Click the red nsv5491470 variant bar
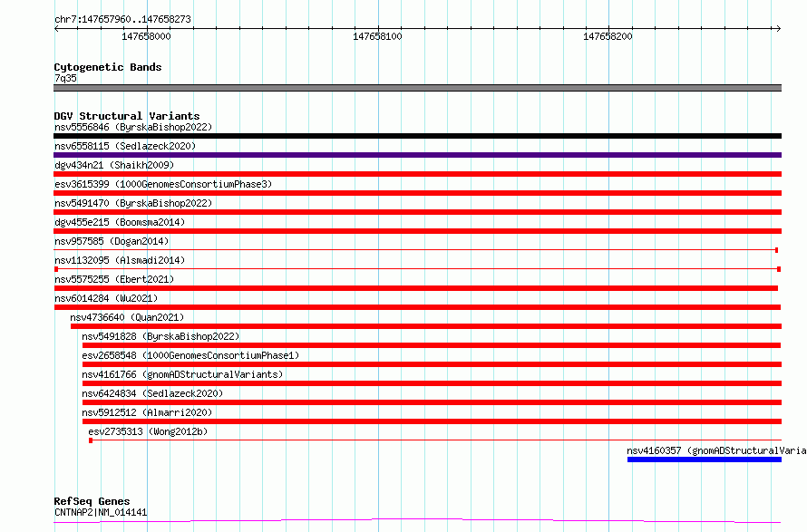Image resolution: width=807 pixels, height=532 pixels. click(417, 212)
